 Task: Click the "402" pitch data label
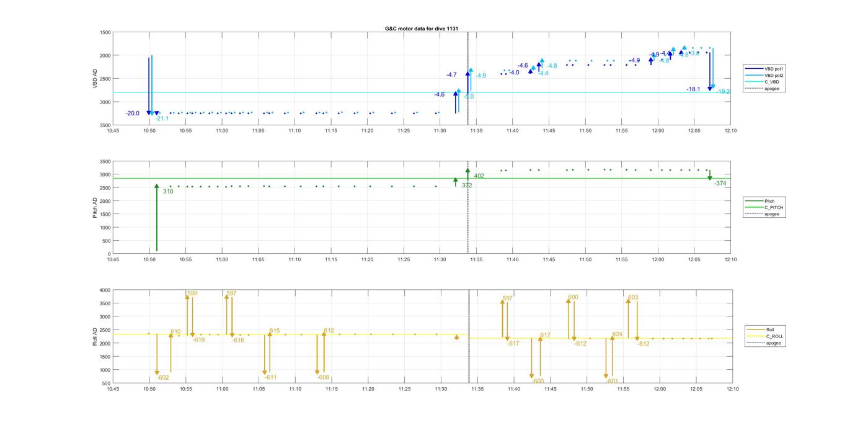coord(479,176)
